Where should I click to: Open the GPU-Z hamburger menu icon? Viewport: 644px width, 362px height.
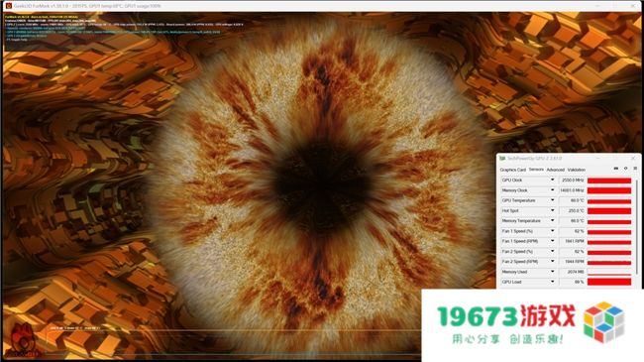point(635,169)
